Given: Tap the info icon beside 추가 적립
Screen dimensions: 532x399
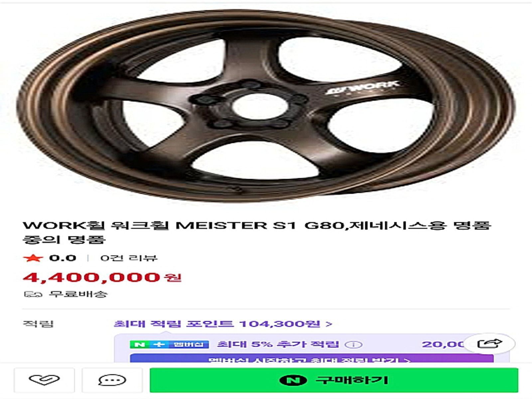Looking at the screenshot, I should [x=353, y=344].
